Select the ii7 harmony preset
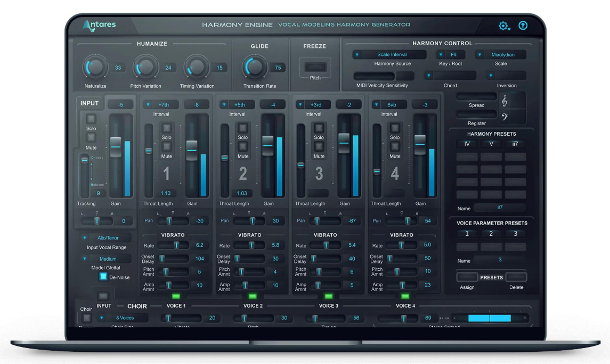The height and width of the screenshot is (364, 610). [x=516, y=144]
